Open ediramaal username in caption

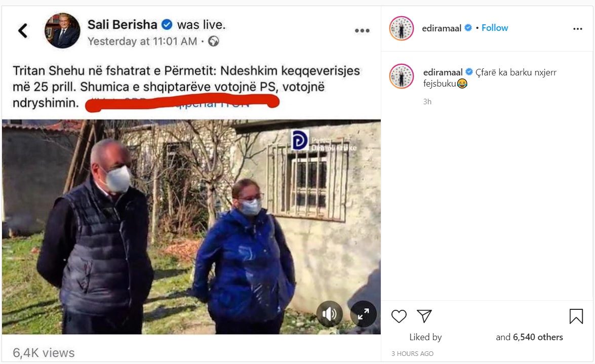click(x=443, y=72)
